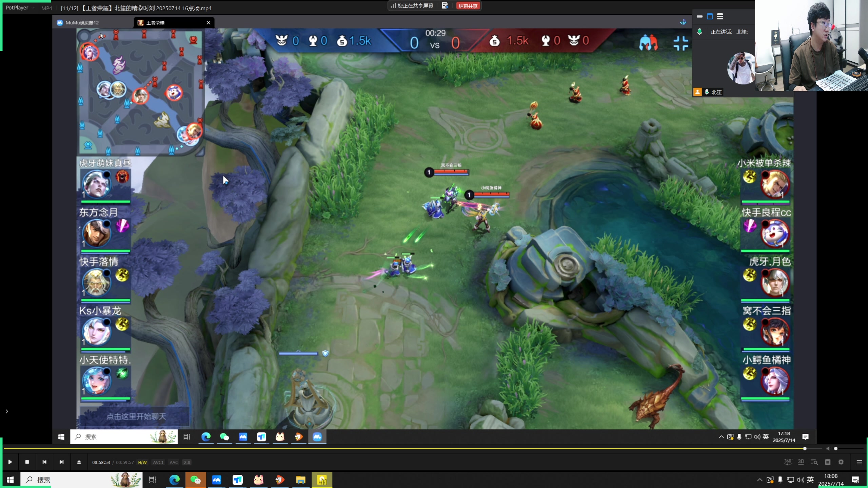Click the two-helmets team view icon
The image size is (868, 488).
pos(648,43)
